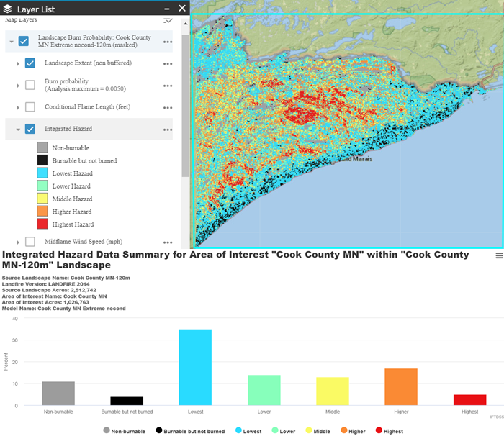Click the layer list scrollbar up arrow
This screenshot has width=504, height=436.
tap(186, 24)
